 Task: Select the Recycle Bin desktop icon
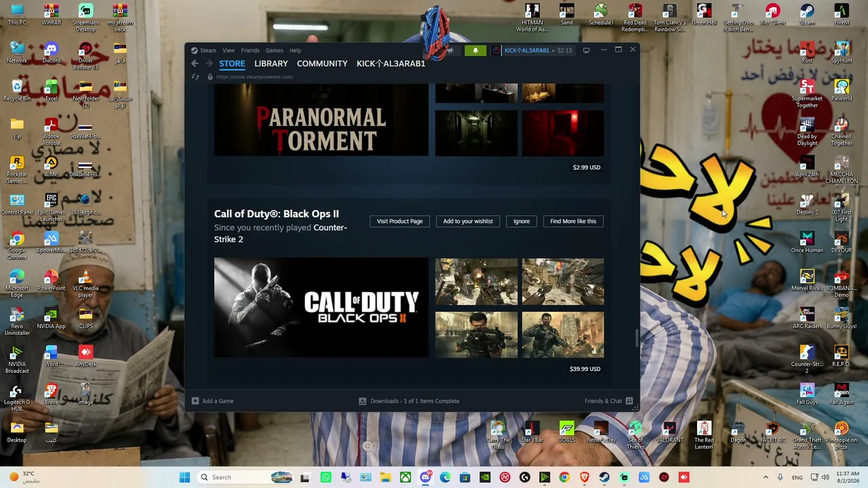[x=17, y=90]
